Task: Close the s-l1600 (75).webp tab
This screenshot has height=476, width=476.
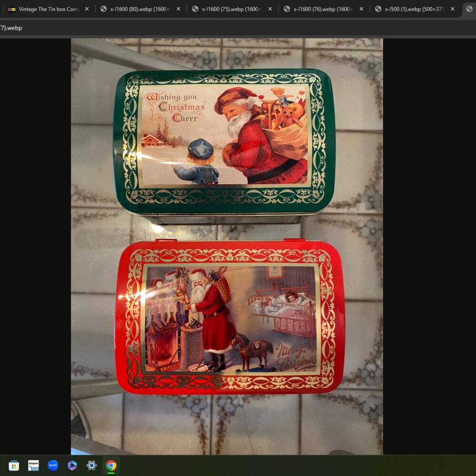Action: coord(270,9)
